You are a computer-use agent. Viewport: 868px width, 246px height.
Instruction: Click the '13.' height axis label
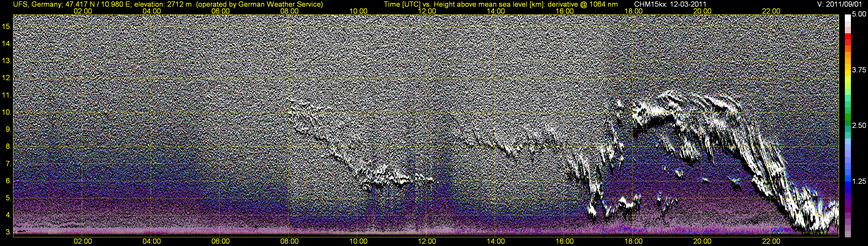(7, 61)
